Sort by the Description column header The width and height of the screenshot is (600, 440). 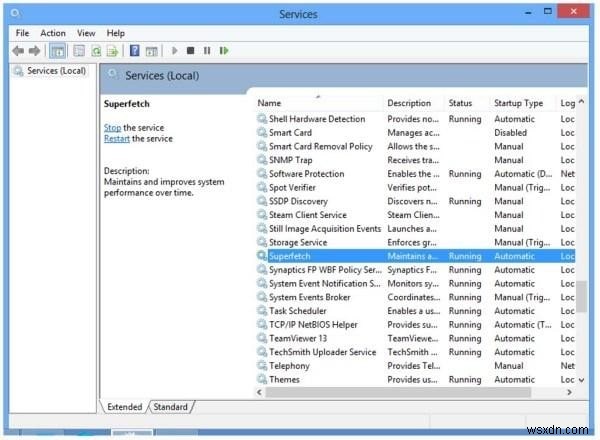click(x=414, y=103)
